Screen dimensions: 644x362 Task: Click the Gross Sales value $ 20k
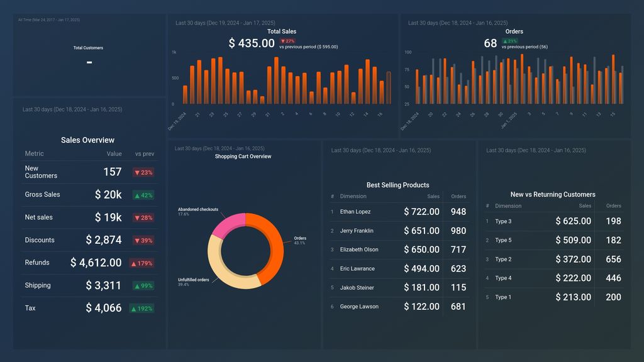pos(108,195)
